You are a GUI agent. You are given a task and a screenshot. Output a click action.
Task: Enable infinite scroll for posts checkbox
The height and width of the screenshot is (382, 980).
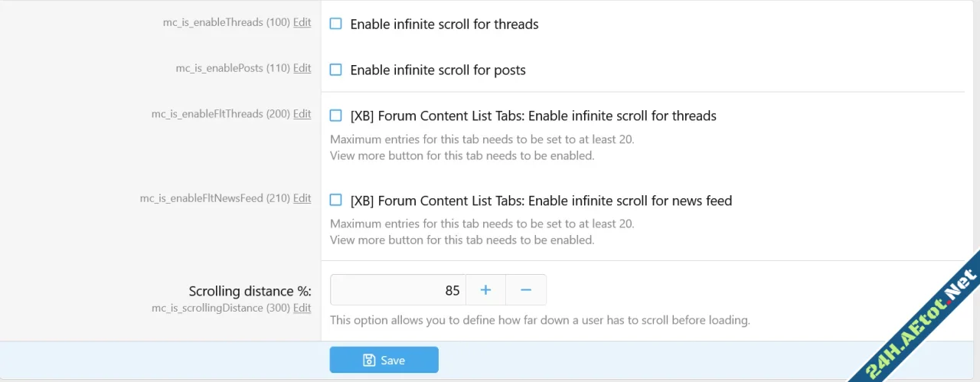tap(335, 70)
